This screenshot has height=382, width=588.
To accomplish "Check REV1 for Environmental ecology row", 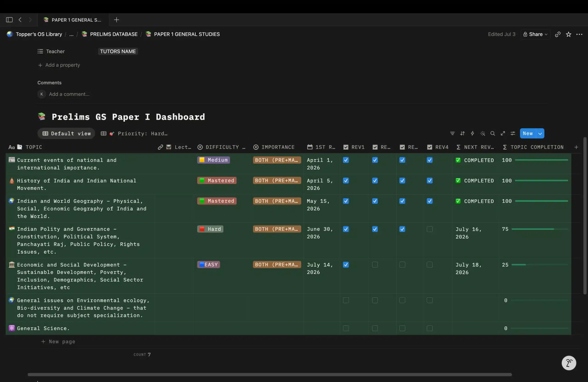I will pyautogui.click(x=346, y=300).
